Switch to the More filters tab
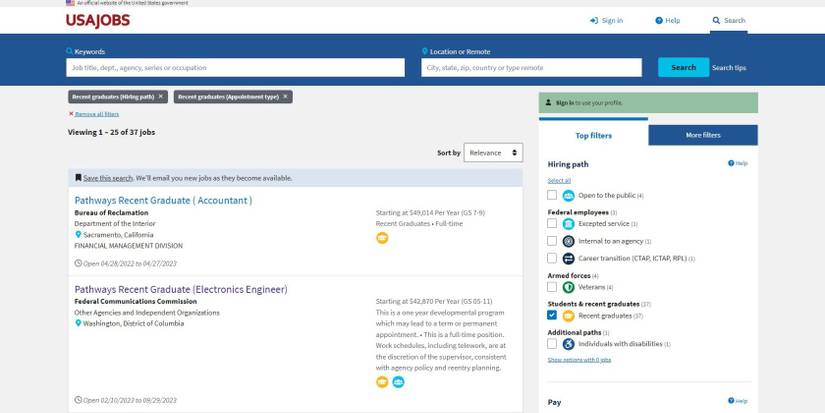The height and width of the screenshot is (413, 825). pyautogui.click(x=703, y=135)
